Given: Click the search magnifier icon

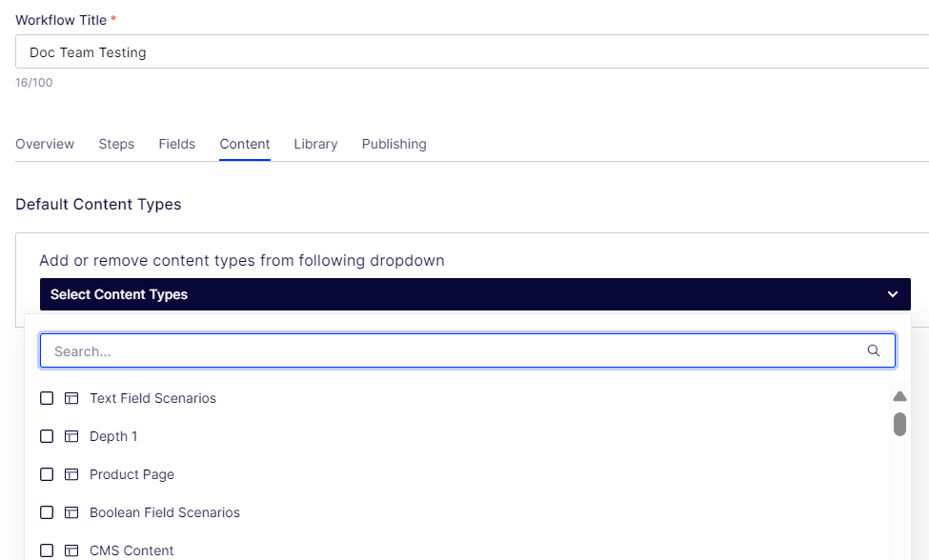Looking at the screenshot, I should [874, 350].
